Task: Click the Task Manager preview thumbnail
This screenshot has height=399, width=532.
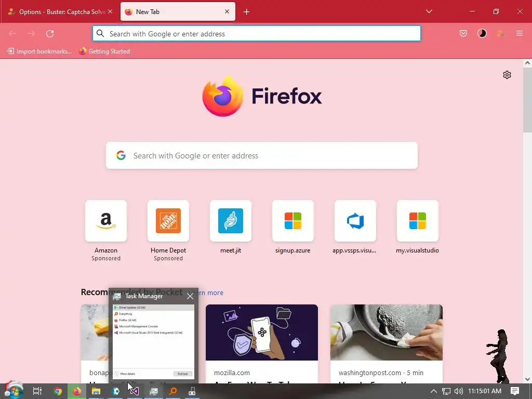Action: click(x=153, y=341)
